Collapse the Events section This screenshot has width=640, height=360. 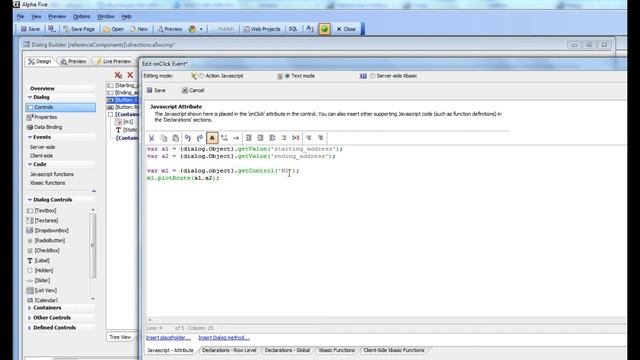30,137
